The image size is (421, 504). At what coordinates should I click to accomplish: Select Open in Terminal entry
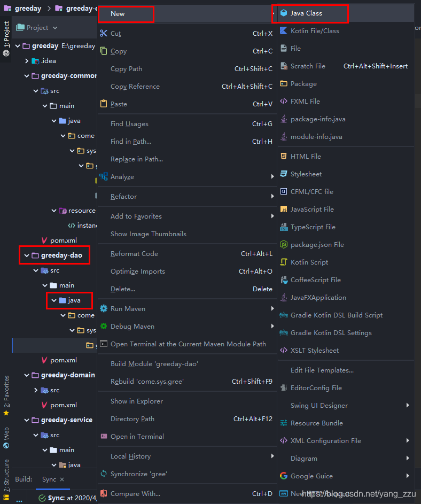pyautogui.click(x=187, y=437)
